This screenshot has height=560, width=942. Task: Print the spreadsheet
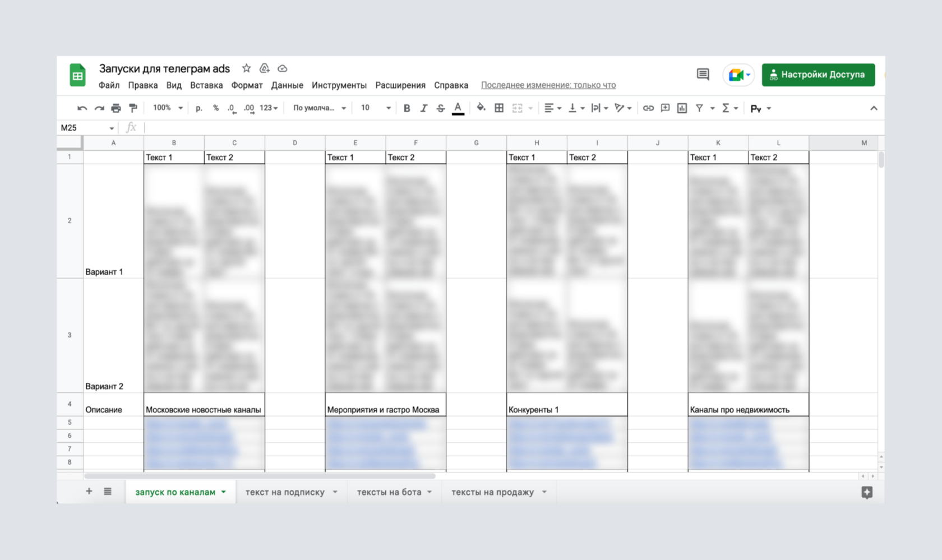click(x=116, y=108)
